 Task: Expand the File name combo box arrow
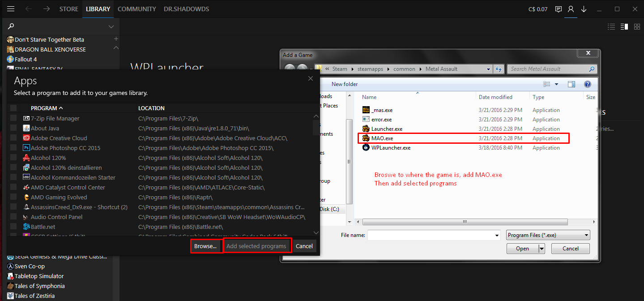[x=497, y=235]
